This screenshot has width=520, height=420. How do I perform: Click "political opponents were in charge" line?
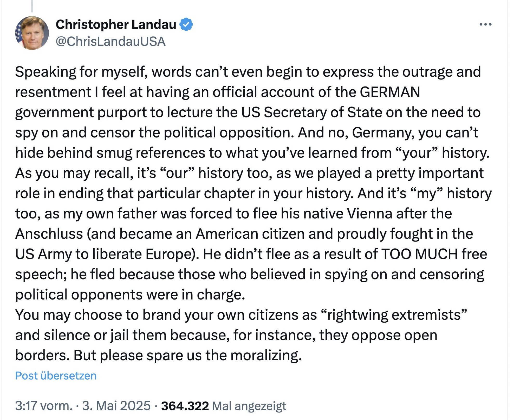coord(130,295)
